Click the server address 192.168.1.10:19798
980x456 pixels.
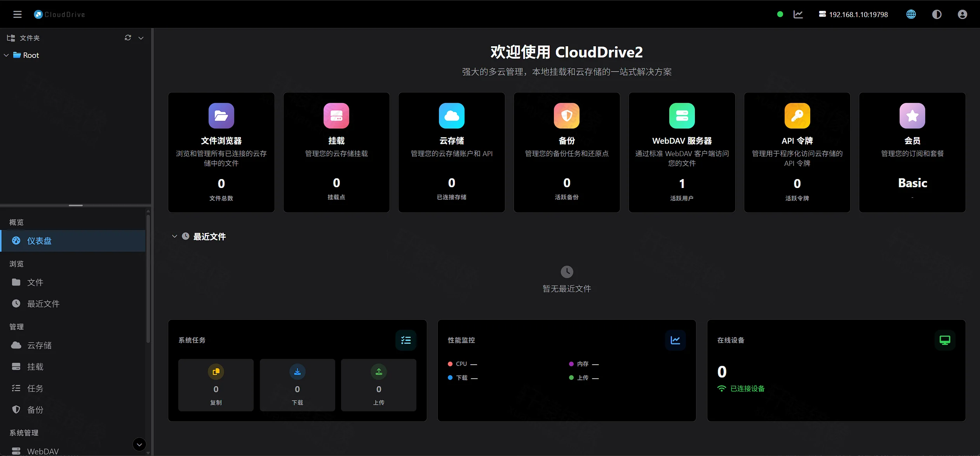click(x=853, y=14)
